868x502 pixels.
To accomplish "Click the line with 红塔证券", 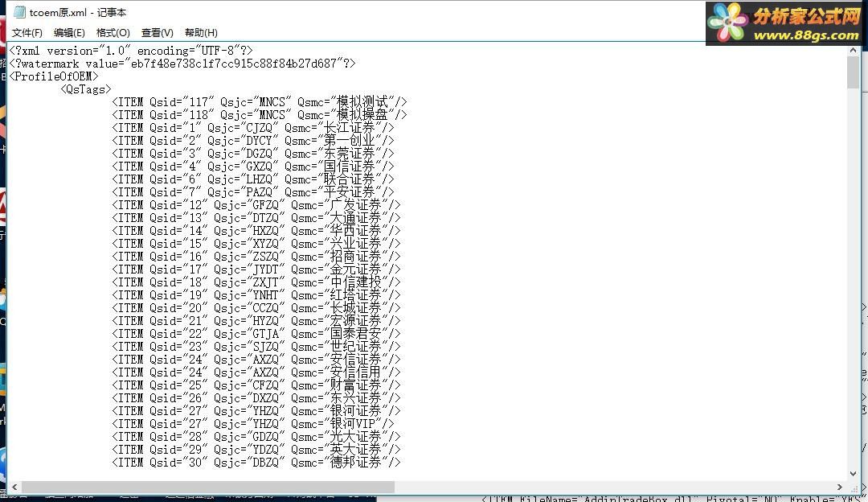I will tap(256, 295).
